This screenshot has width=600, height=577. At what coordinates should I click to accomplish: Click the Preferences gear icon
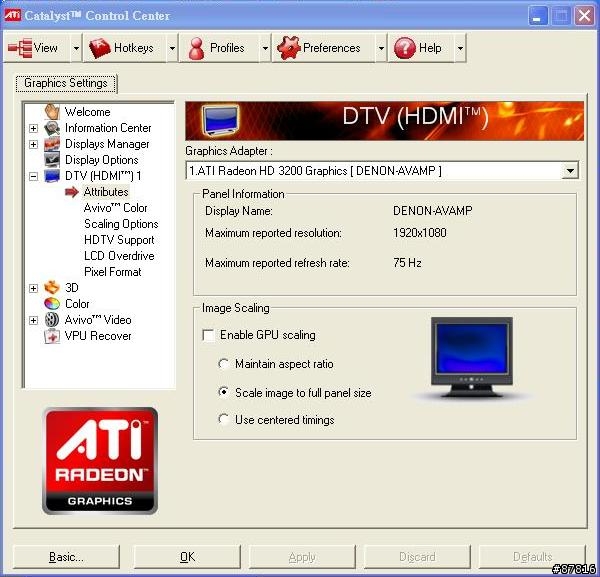[289, 48]
